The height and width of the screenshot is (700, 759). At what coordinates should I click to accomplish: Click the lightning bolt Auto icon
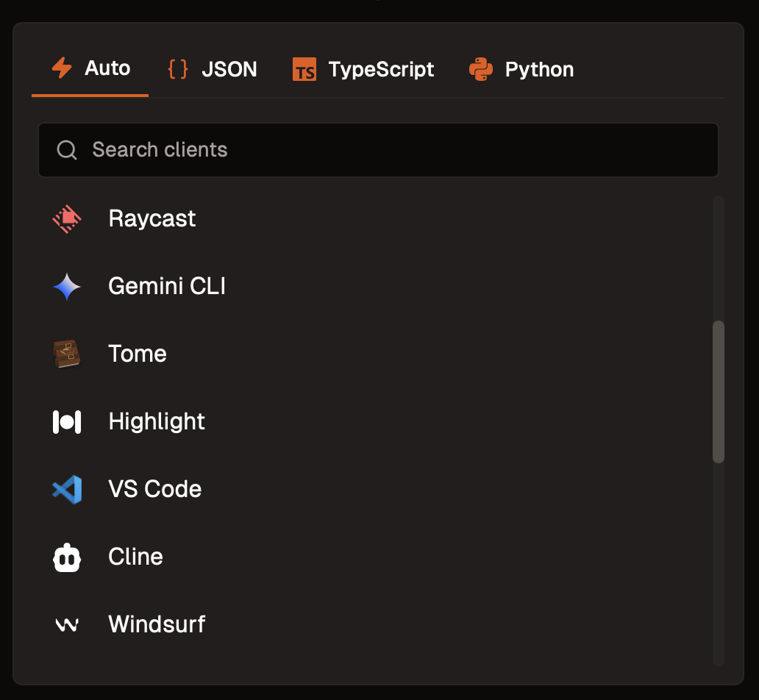[x=62, y=68]
